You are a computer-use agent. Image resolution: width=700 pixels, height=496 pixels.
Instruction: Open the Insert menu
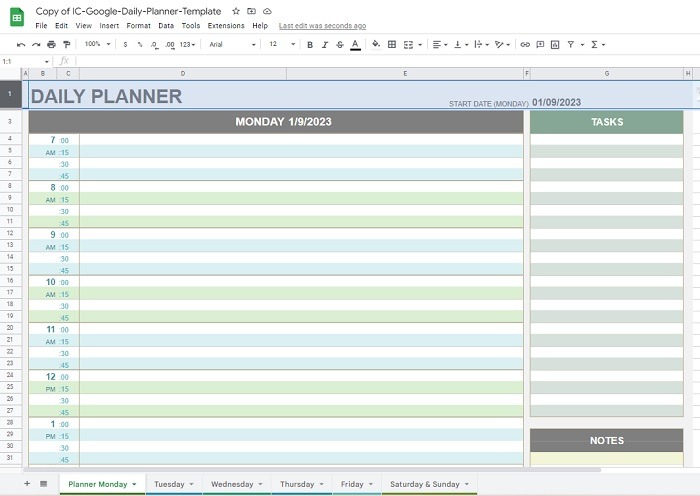(x=109, y=26)
